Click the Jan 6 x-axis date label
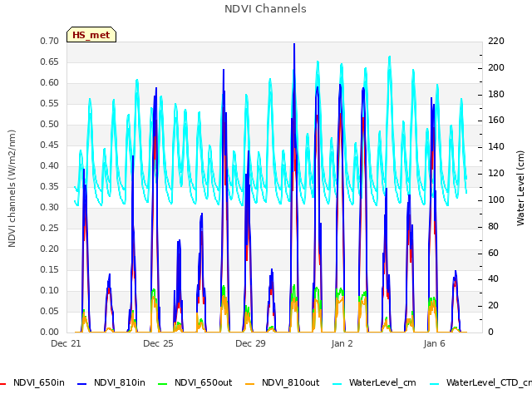The width and height of the screenshot is (532, 399). tap(434, 343)
